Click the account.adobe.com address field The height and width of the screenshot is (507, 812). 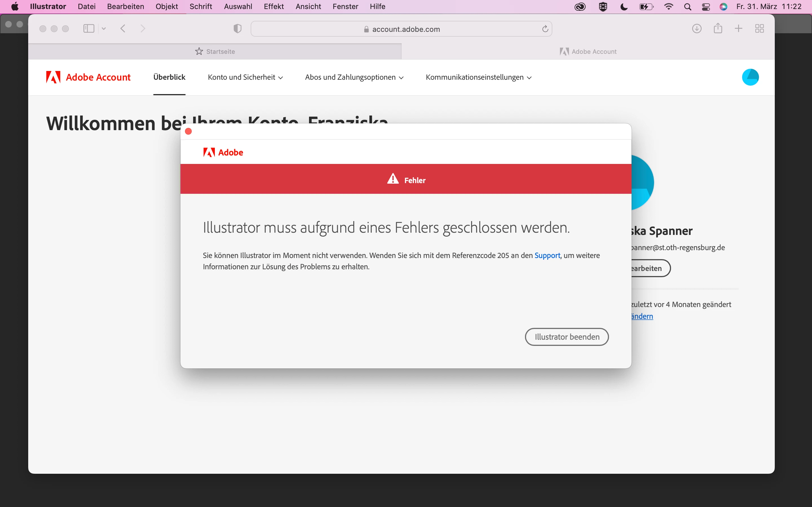[x=401, y=29]
